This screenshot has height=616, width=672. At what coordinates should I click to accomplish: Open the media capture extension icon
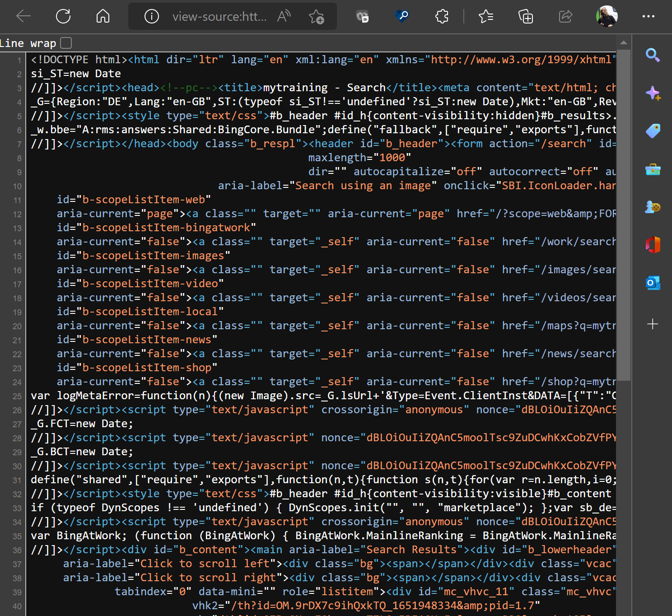362,17
